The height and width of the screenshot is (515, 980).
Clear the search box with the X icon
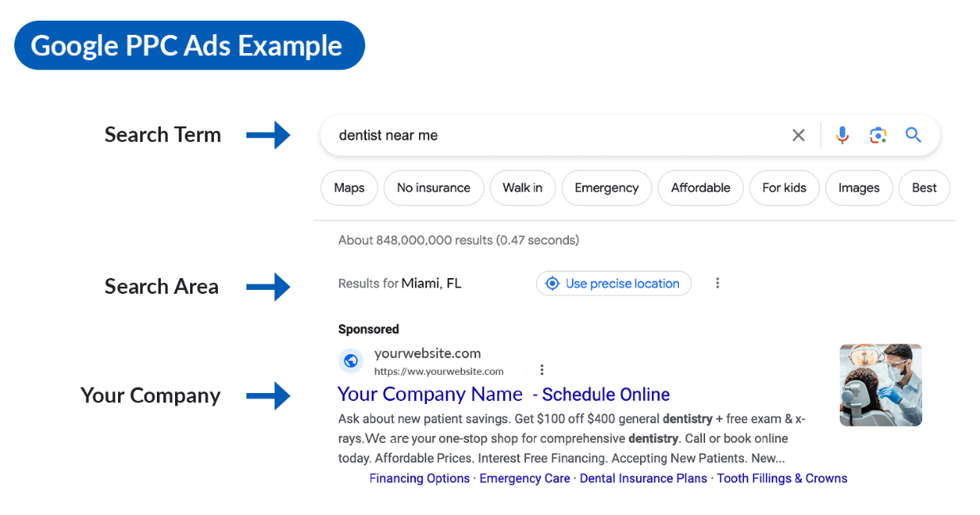[799, 135]
